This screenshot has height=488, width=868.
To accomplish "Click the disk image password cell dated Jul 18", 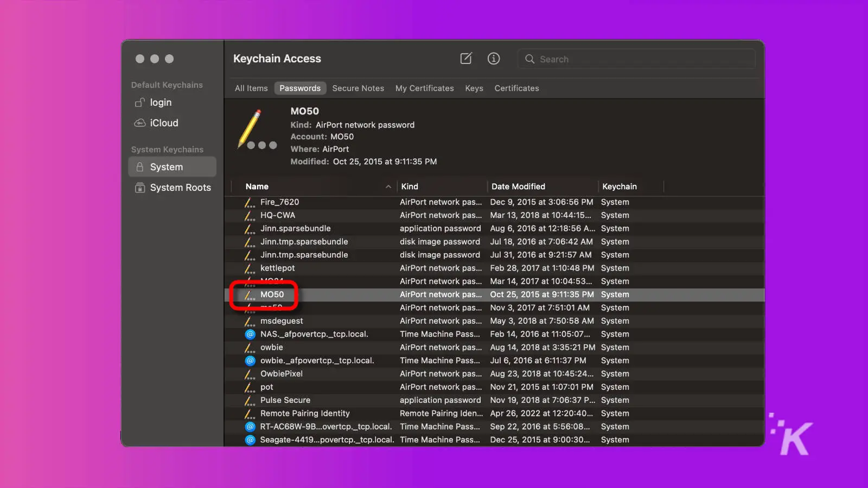I will tap(440, 242).
